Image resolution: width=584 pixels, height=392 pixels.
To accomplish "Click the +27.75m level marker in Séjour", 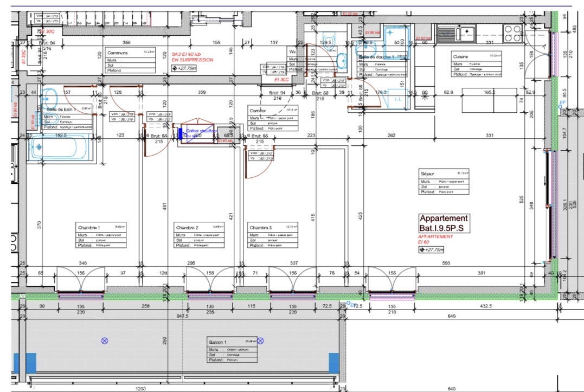I will (x=431, y=249).
